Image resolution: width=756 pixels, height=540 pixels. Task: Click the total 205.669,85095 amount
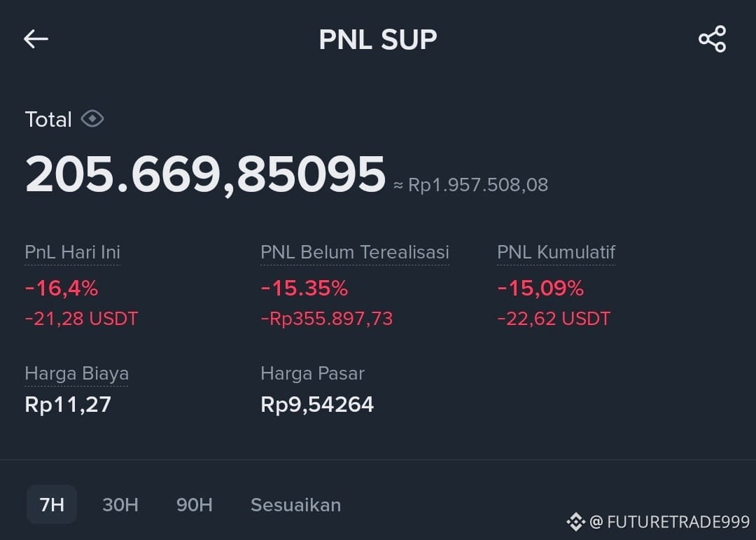205,174
